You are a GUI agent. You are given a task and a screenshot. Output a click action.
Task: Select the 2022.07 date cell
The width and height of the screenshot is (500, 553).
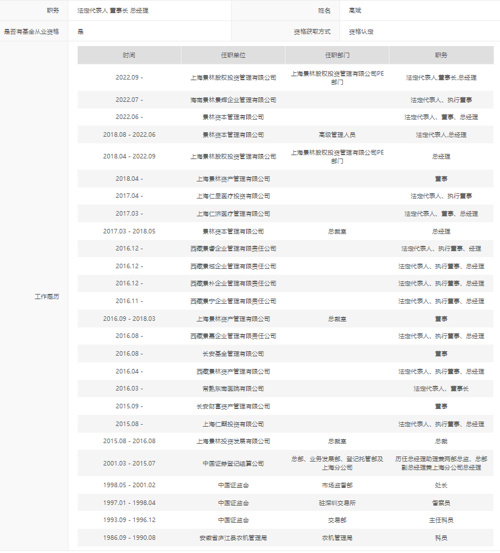pos(129,100)
